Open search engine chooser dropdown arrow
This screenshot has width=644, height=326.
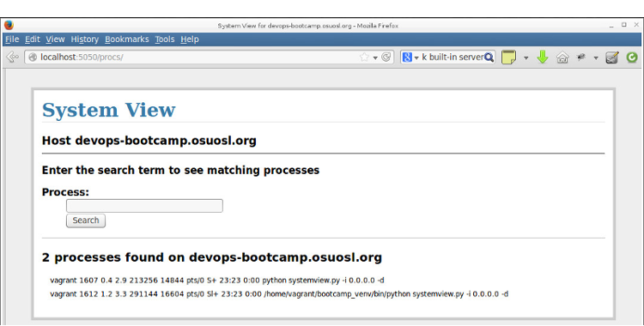pyautogui.click(x=416, y=57)
